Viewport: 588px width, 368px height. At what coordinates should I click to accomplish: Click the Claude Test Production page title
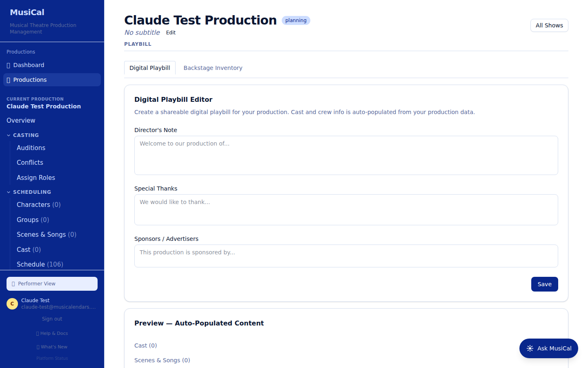[200, 20]
